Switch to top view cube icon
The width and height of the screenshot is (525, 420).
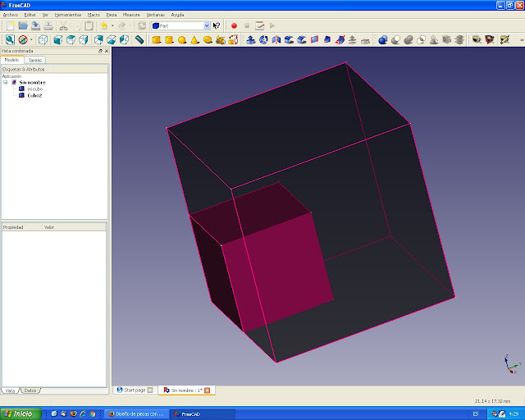pyautogui.click(x=71, y=40)
